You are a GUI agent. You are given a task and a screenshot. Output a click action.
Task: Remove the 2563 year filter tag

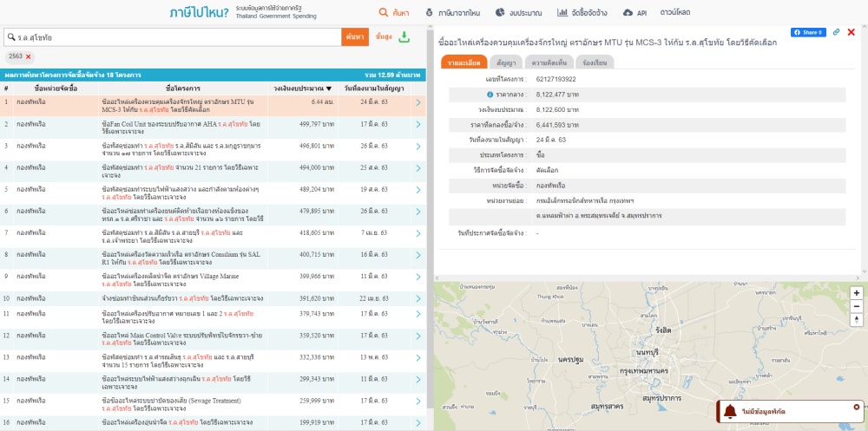tap(29, 56)
